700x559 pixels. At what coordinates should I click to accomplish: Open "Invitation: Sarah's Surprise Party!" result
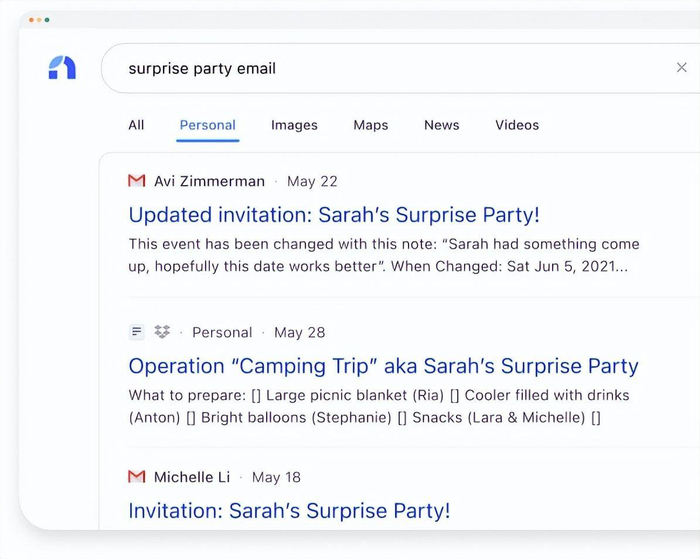[x=290, y=511]
